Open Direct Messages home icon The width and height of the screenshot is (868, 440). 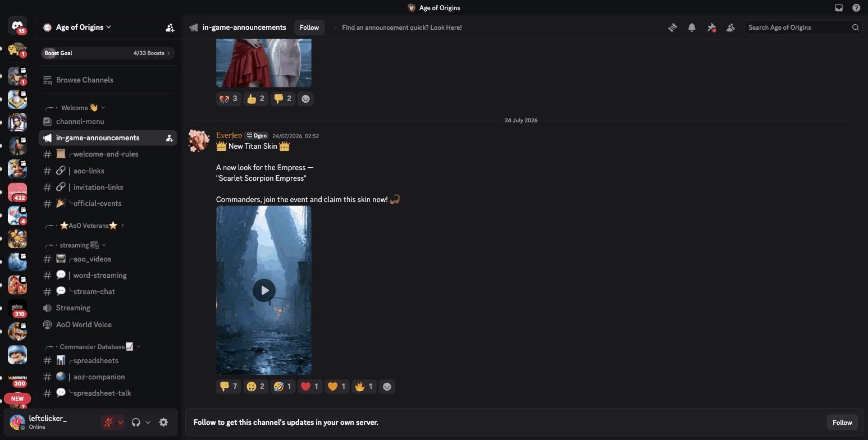coord(17,26)
